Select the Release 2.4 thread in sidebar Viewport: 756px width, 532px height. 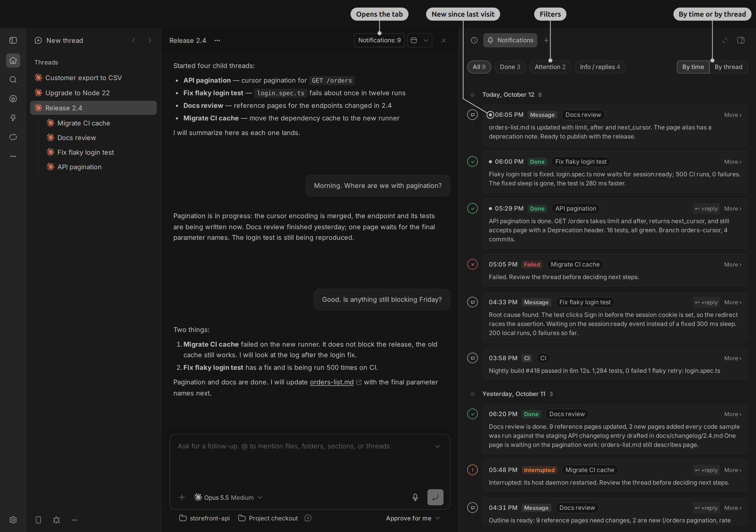point(93,108)
